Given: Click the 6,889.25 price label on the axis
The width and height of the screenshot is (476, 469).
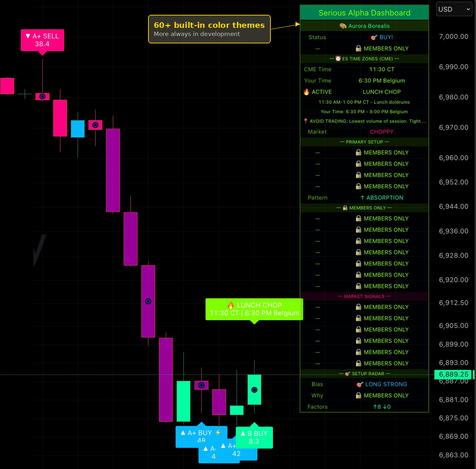Looking at the screenshot, I should 453,374.
